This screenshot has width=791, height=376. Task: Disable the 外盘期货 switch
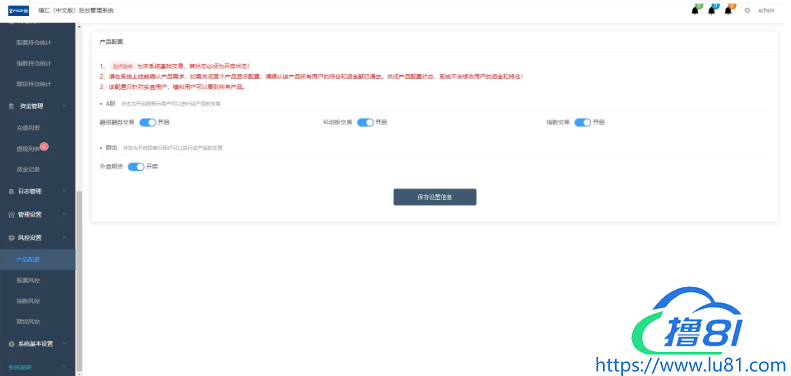[136, 167]
